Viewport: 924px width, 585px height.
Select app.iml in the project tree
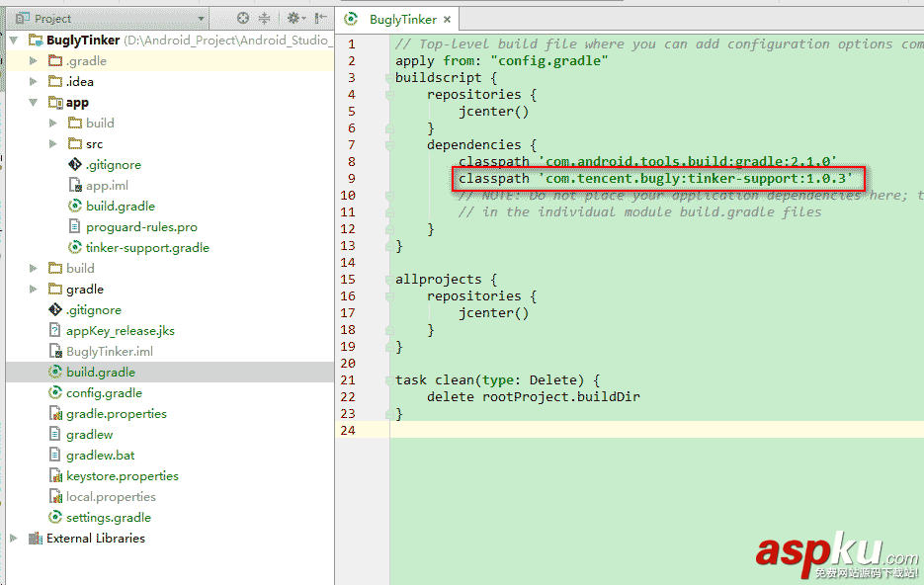(108, 186)
